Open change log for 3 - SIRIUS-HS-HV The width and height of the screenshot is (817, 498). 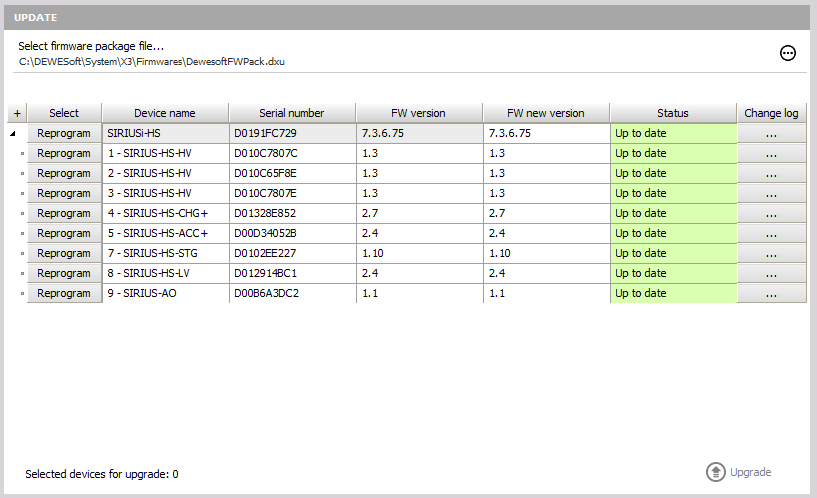(771, 193)
